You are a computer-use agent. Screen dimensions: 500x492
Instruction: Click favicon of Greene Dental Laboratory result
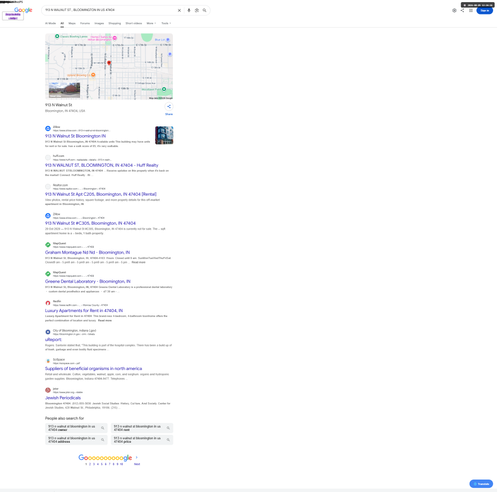[x=48, y=274]
